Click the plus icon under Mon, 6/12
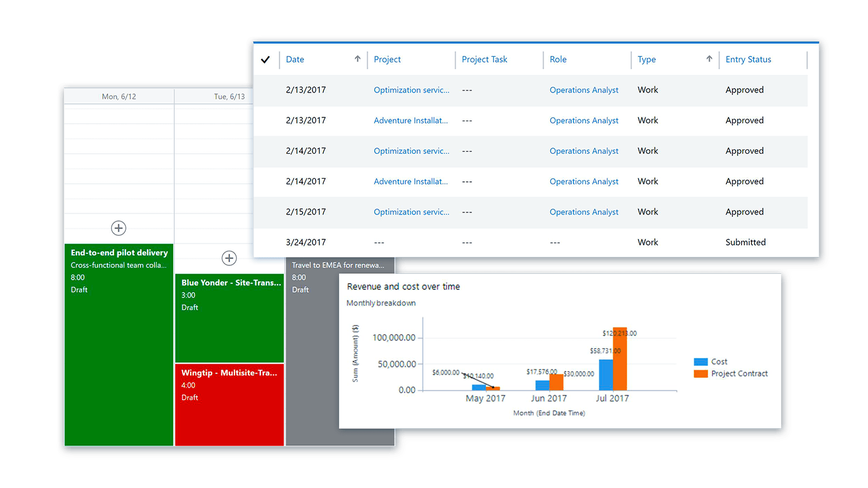Viewport: 868px width, 488px height. click(x=119, y=228)
